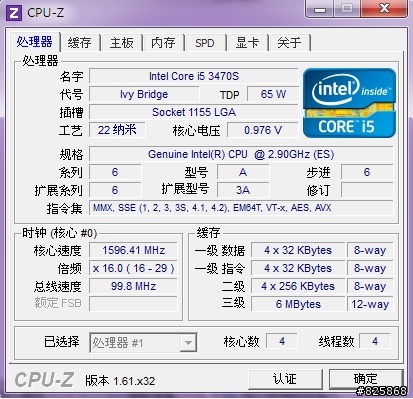The width and height of the screenshot is (413, 399).
Task: Click the Socket 1155 LGA value
Action: 194,112
